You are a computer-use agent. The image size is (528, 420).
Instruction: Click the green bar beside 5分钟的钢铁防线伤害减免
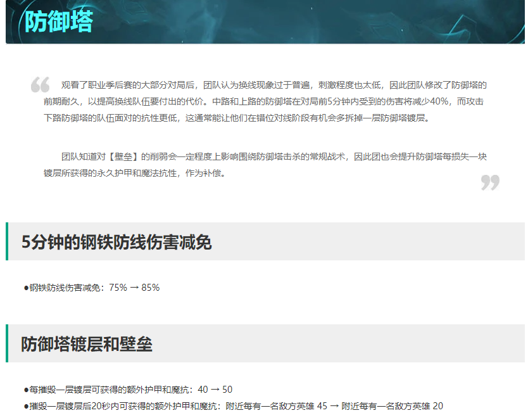tap(7, 241)
